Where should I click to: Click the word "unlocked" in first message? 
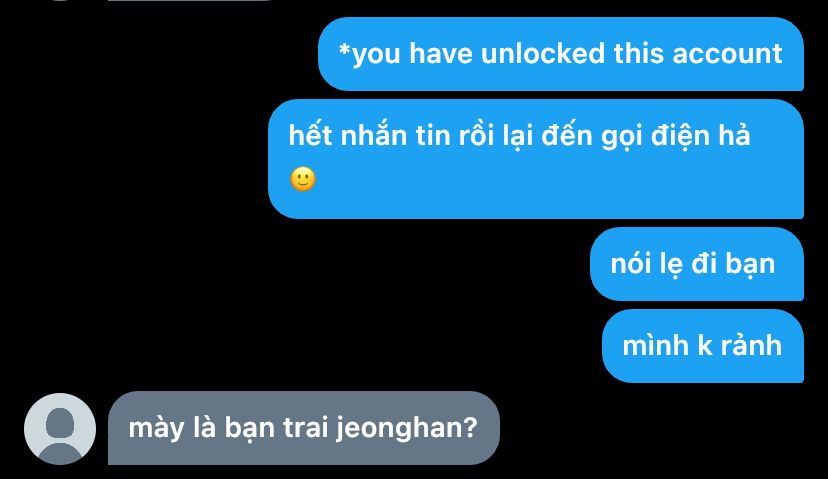coord(543,53)
